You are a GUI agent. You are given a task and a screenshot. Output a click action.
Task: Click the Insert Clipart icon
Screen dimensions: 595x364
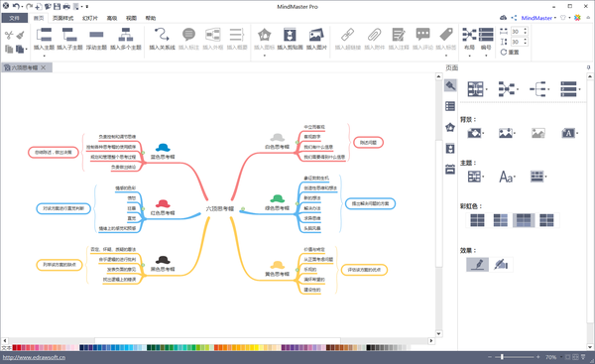290,35
